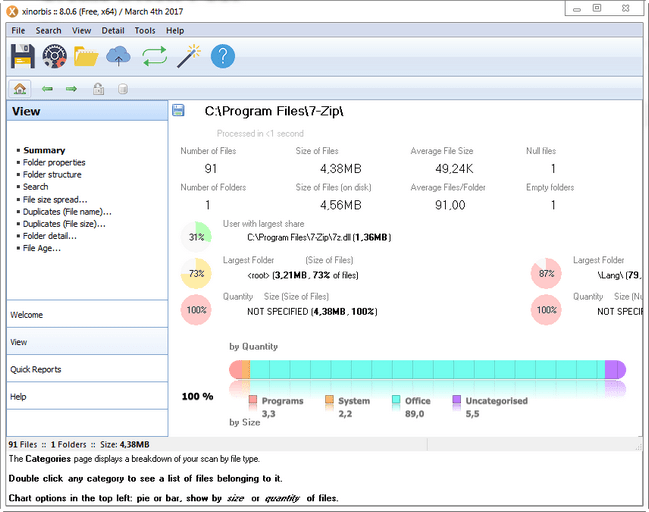
Task: Switch to the Welcome panel tab
Action: point(87,315)
